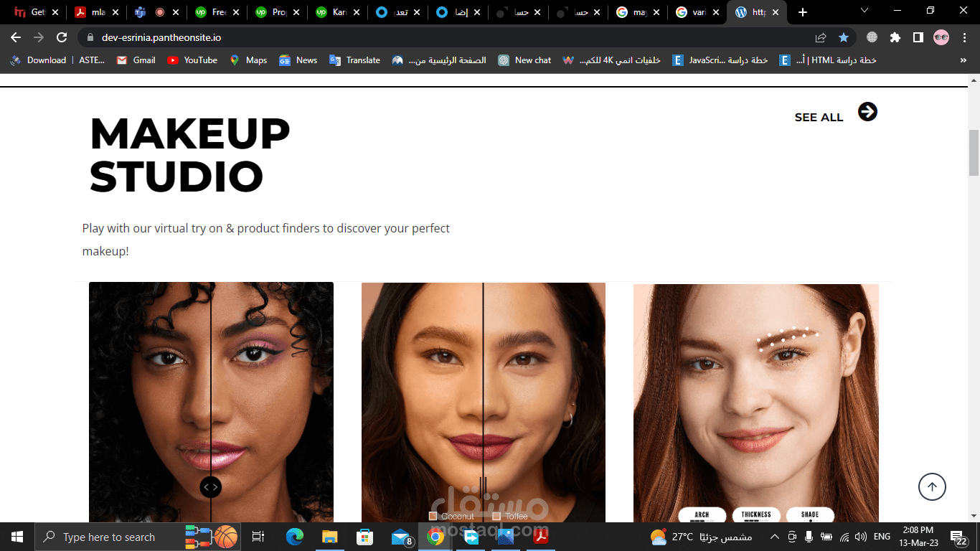
Task: Click the share page icon in the address bar
Action: tap(819, 37)
